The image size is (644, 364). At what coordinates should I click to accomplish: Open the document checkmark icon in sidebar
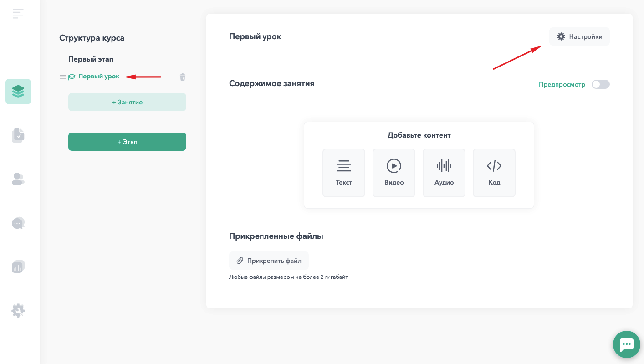point(18,135)
